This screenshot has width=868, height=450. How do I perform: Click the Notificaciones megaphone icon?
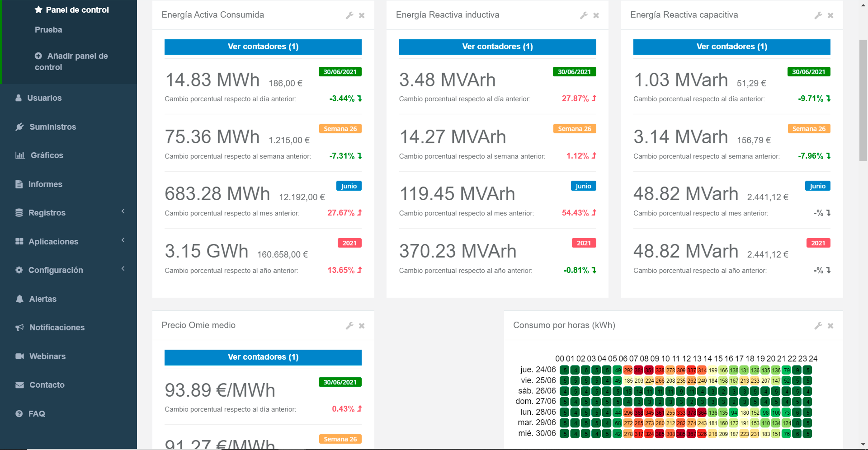click(x=19, y=328)
